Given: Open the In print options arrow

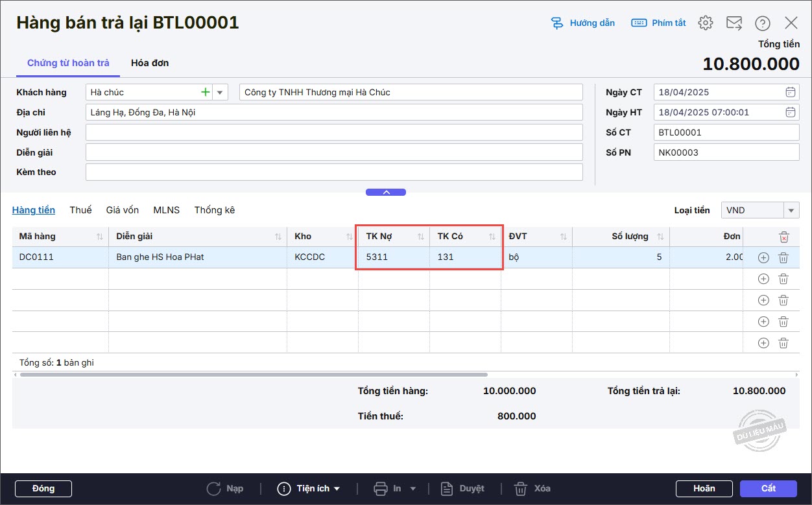Looking at the screenshot, I should point(412,489).
